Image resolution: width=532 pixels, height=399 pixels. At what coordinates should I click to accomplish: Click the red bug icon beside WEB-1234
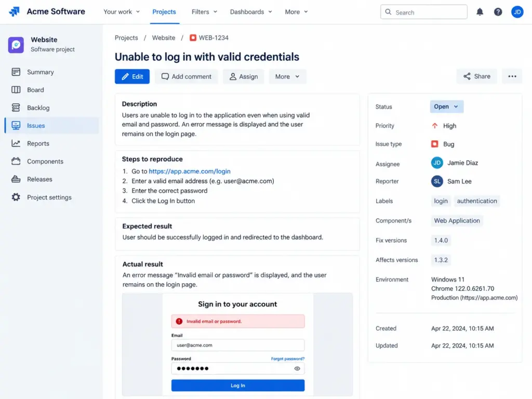tap(193, 37)
